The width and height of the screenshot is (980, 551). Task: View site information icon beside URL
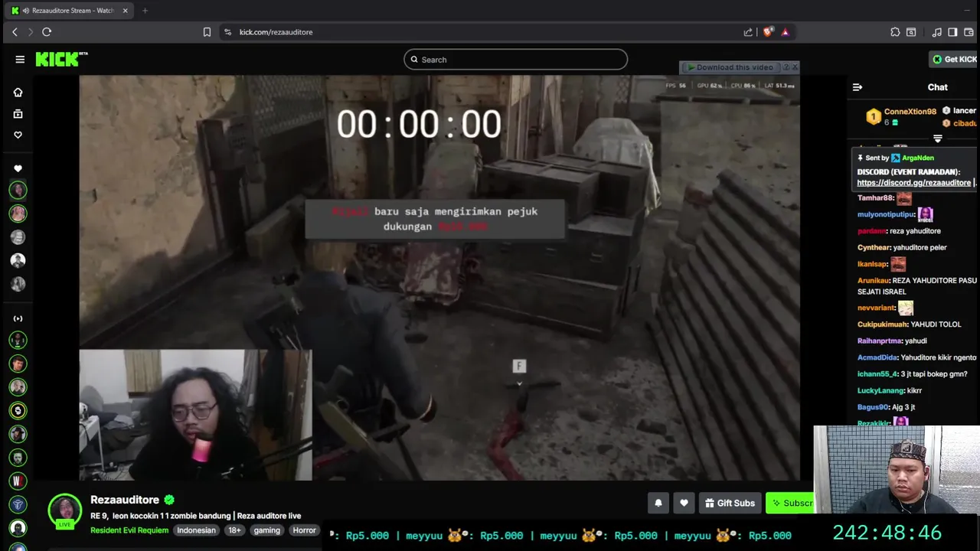(227, 32)
